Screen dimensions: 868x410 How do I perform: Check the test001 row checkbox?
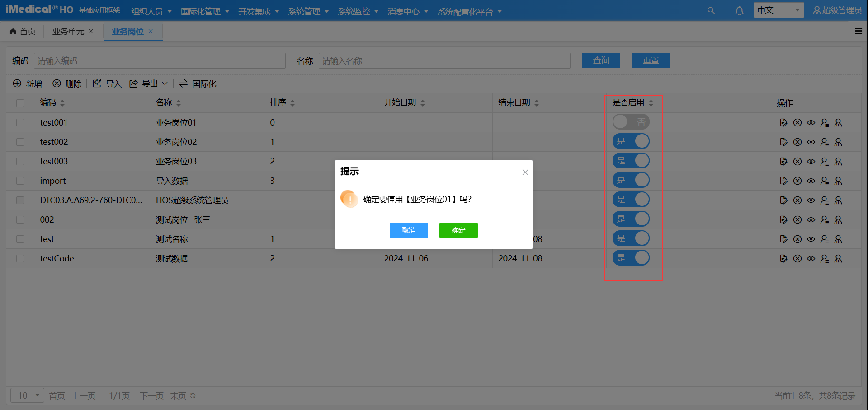pos(20,122)
